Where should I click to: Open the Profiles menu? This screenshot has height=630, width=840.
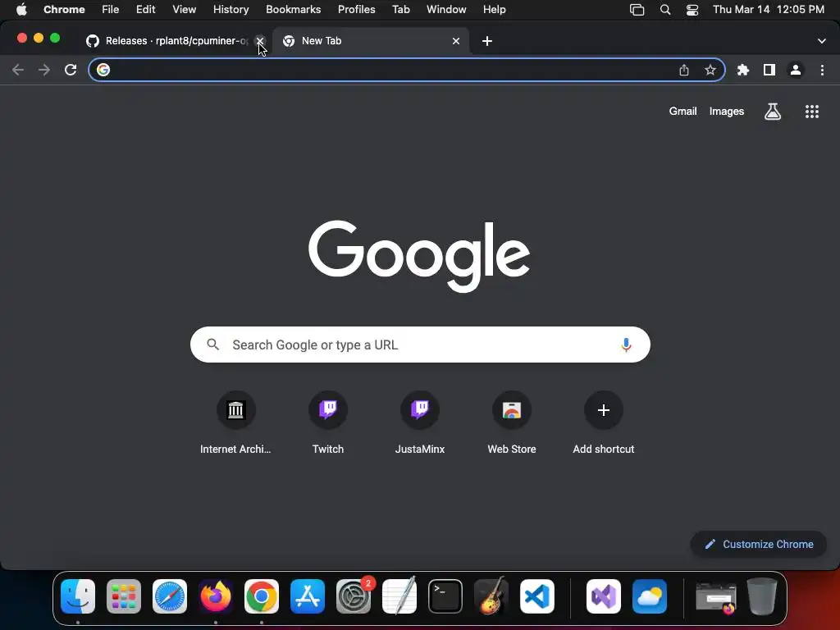point(356,10)
